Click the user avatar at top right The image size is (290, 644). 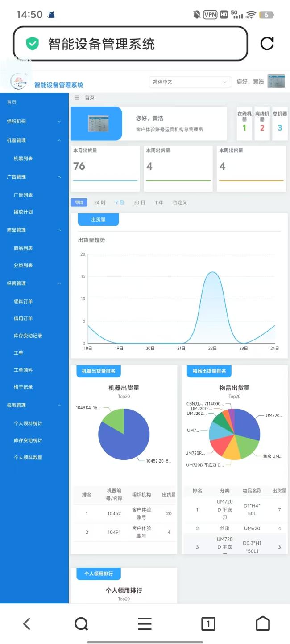(276, 82)
